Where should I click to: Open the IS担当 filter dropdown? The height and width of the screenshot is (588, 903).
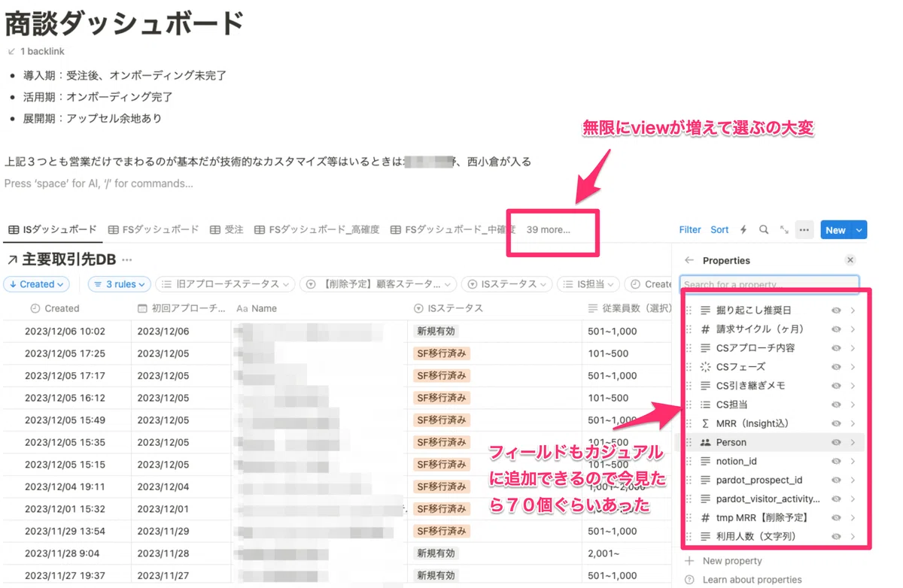tap(588, 284)
